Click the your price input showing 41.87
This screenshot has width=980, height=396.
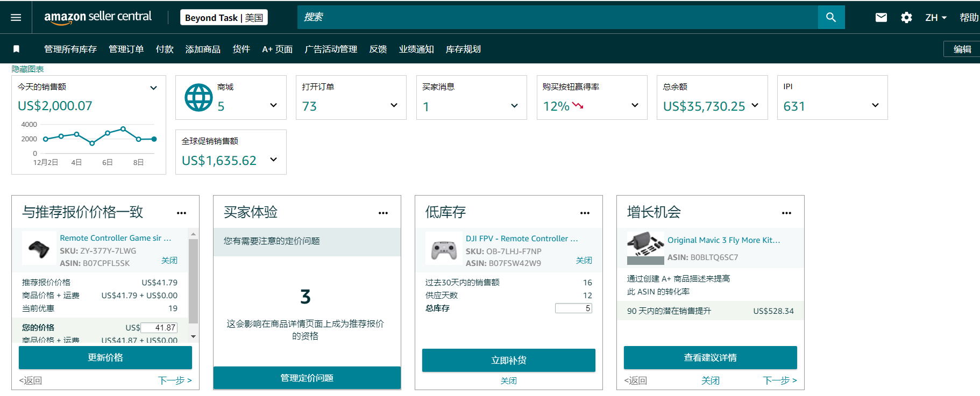point(159,328)
